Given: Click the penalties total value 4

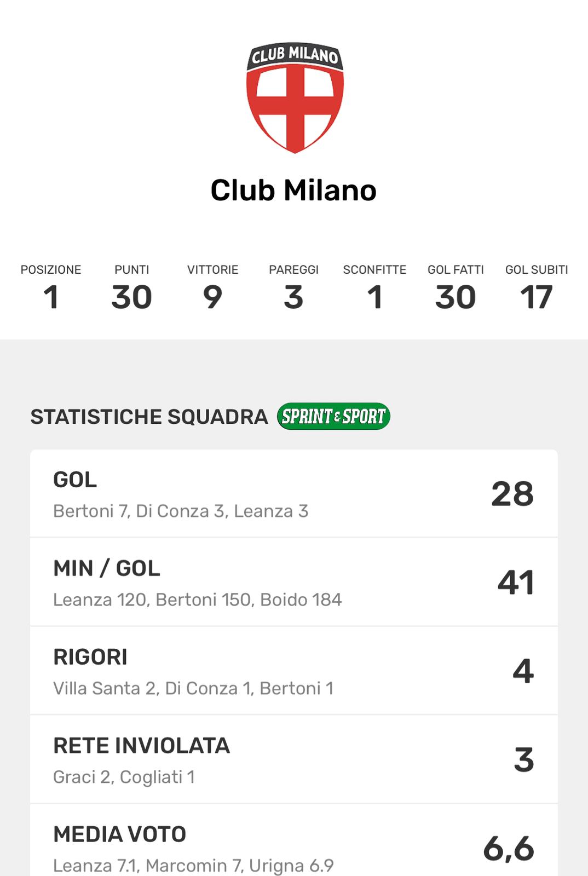Looking at the screenshot, I should pos(523,671).
